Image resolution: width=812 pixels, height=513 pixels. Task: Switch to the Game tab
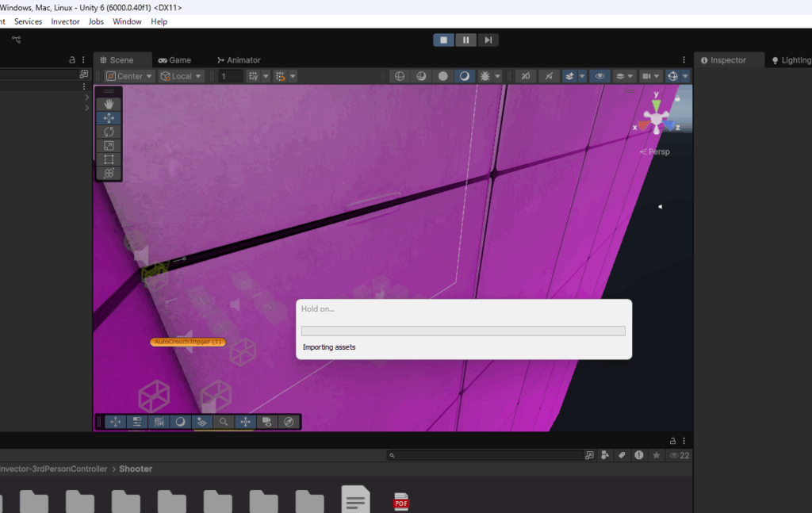[174, 60]
